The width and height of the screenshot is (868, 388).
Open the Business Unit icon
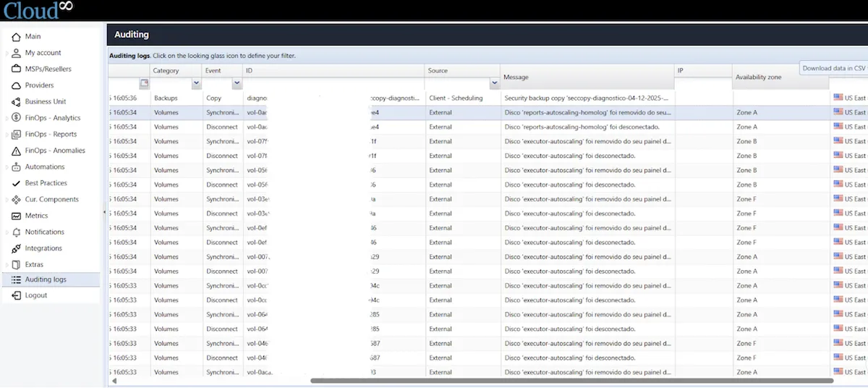(x=17, y=101)
